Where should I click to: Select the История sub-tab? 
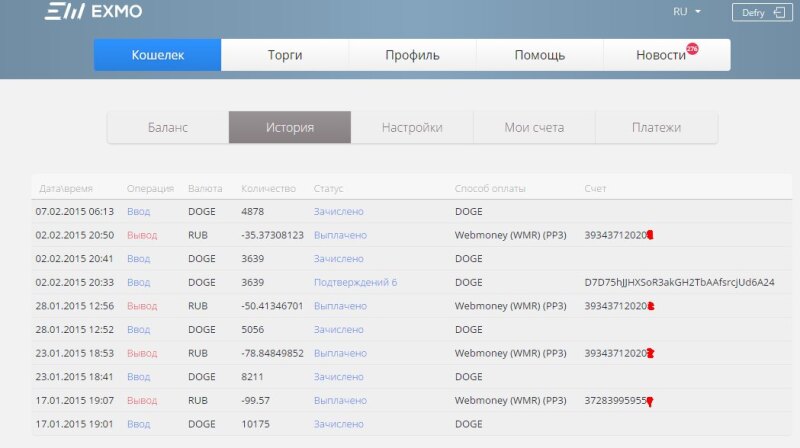pyautogui.click(x=290, y=128)
